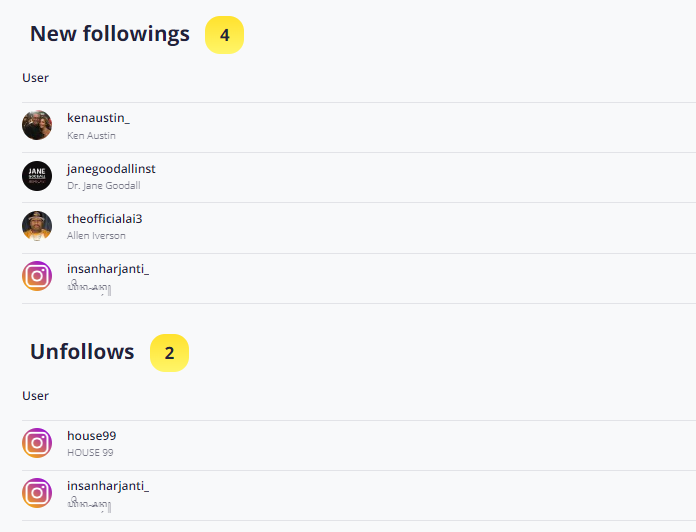Select the Ken Austin display name
The width and height of the screenshot is (696, 532).
[x=91, y=136]
